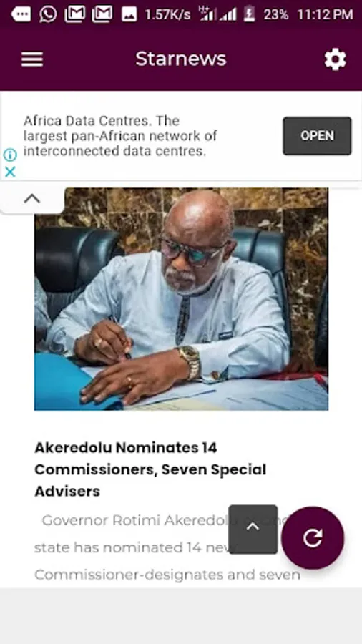Tap the second Gmail notification icon
Viewport: 362px width, 644px height.
click(x=102, y=14)
